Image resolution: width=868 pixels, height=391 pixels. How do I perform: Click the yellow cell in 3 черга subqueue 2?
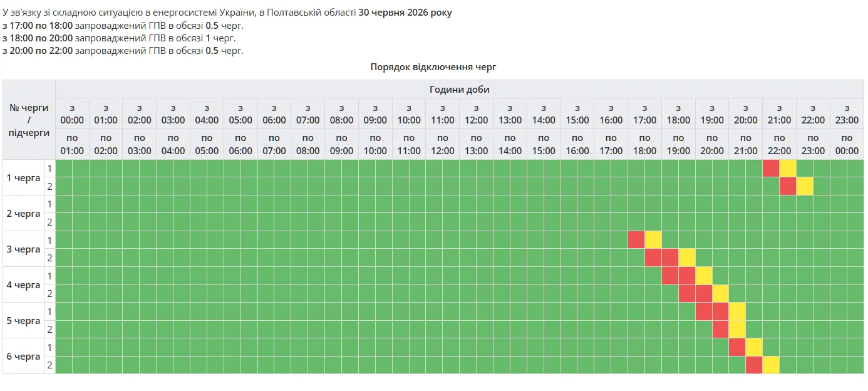pos(687,258)
